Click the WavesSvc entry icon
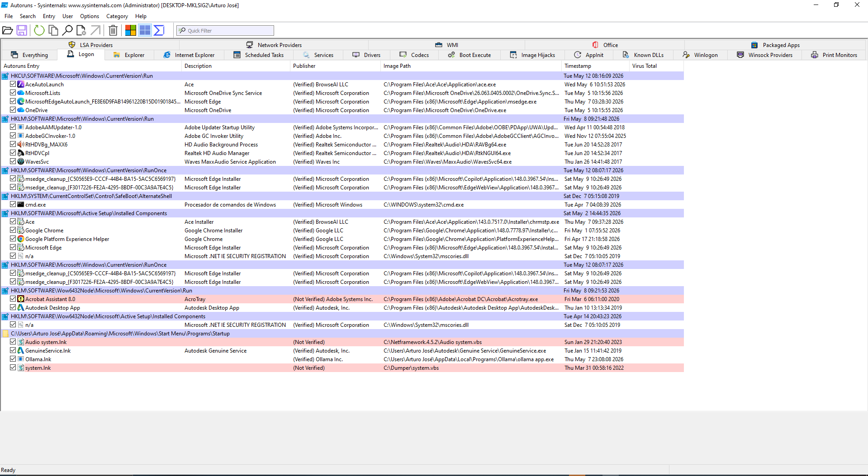Screen dimensions: 868x476 point(21,161)
